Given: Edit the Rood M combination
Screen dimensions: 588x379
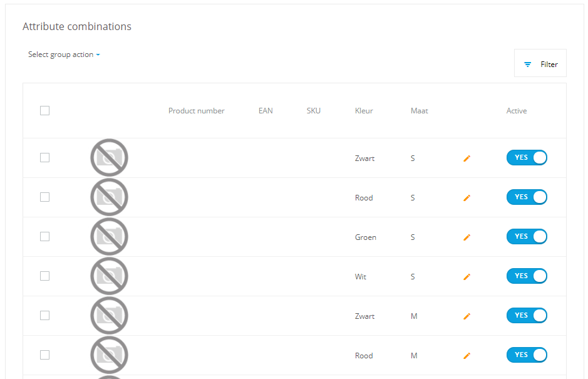Looking at the screenshot, I should click(467, 356).
